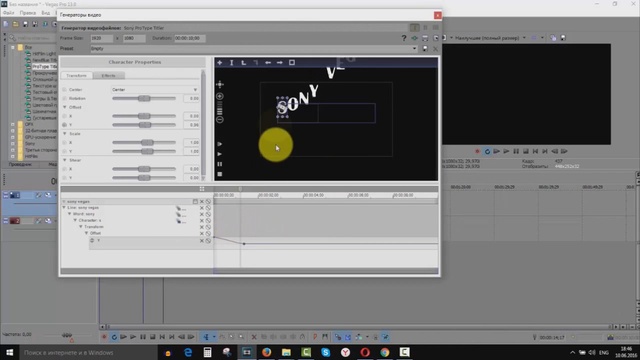Open the Preset dropdown
Image resolution: width=640 pixels, height=360 pixels.
(x=254, y=49)
